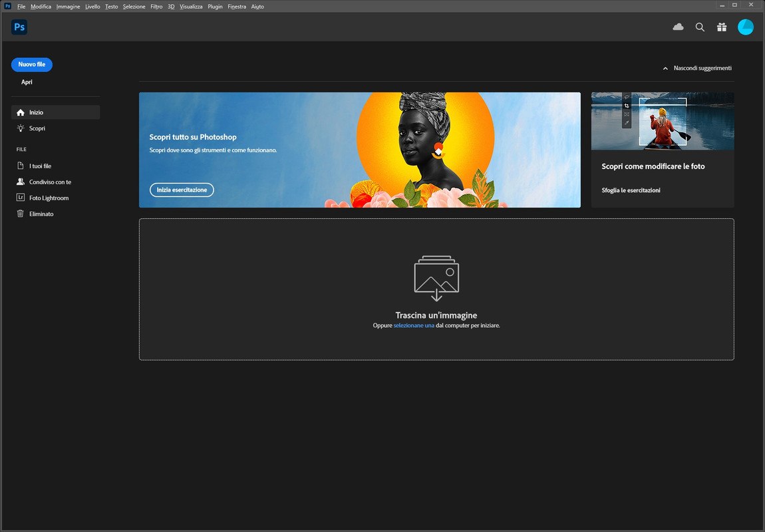The height and width of the screenshot is (532, 765).
Task: Click the Nuovo file button
Action: tap(32, 65)
